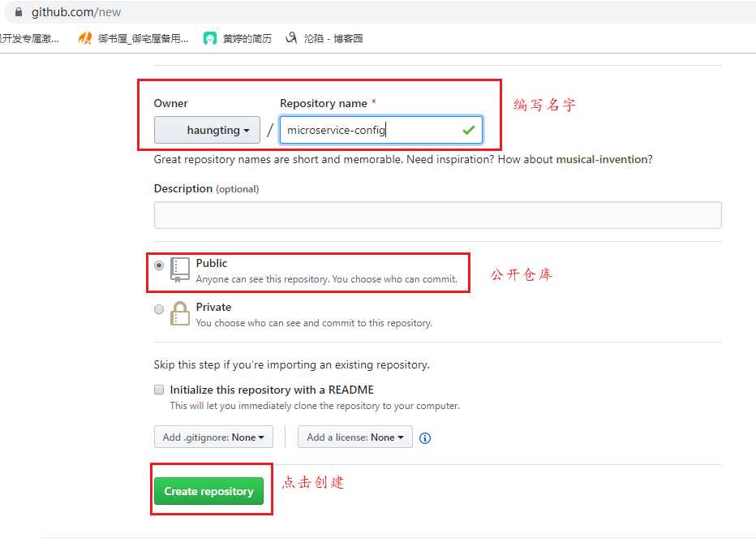Click the license info icon
Screen dimensions: 756x543
(x=425, y=437)
